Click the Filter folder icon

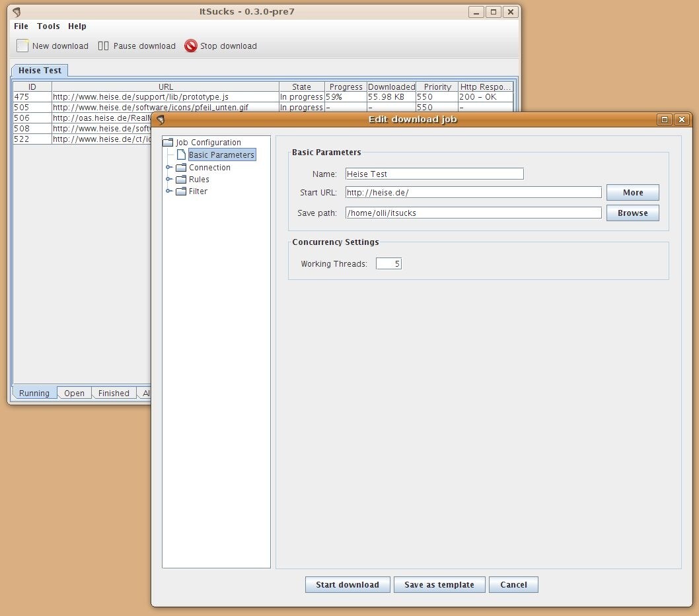(181, 191)
